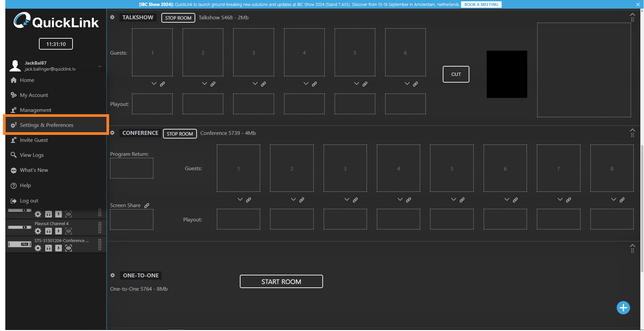Go to Home in the sidebar
The height and width of the screenshot is (331, 644).
click(x=56, y=80)
